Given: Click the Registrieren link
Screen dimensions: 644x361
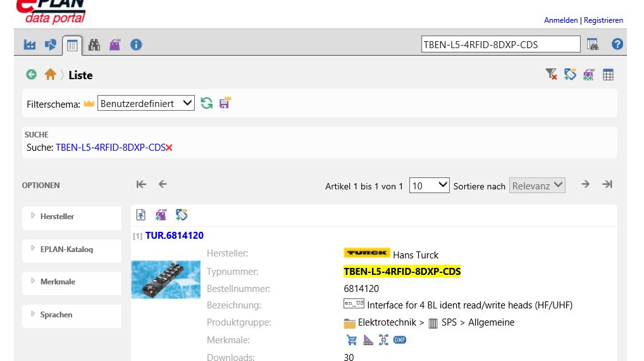Looking at the screenshot, I should coord(604,20).
